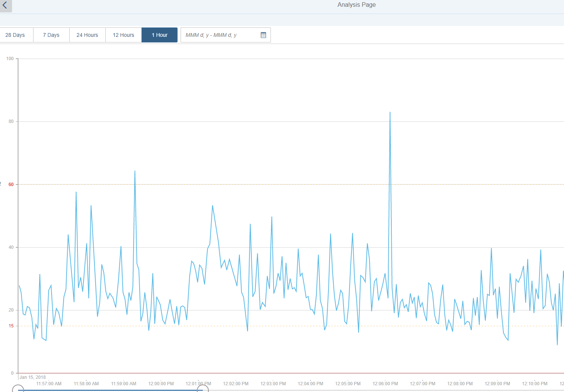Click the 11:57:00 AM time axis label
Image resolution: width=564 pixels, height=392 pixels.
click(x=49, y=384)
